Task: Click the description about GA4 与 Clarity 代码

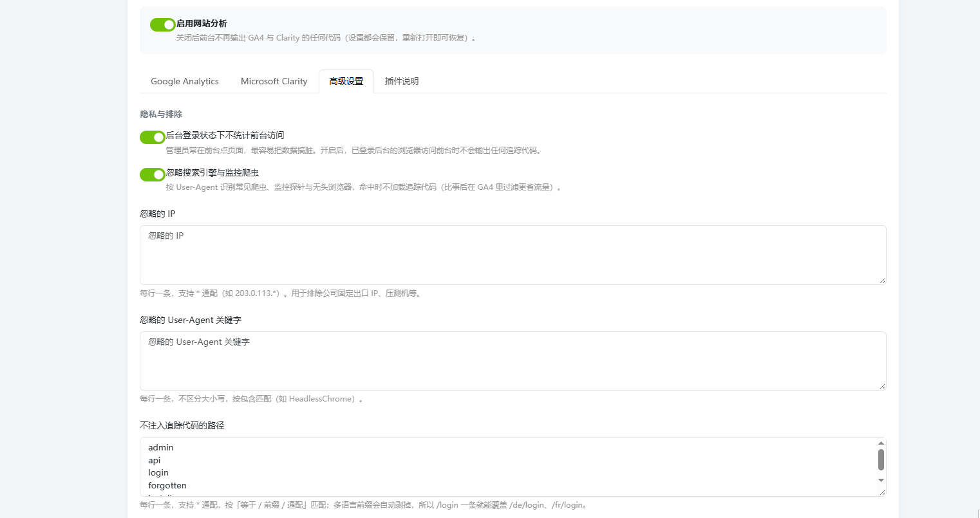Action: (x=327, y=38)
